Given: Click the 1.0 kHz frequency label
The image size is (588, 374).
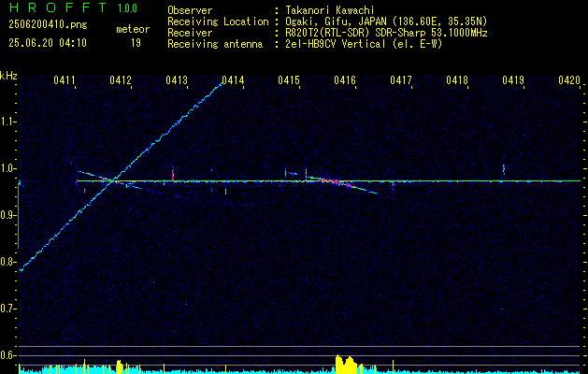Looking at the screenshot, I should coord(7,168).
